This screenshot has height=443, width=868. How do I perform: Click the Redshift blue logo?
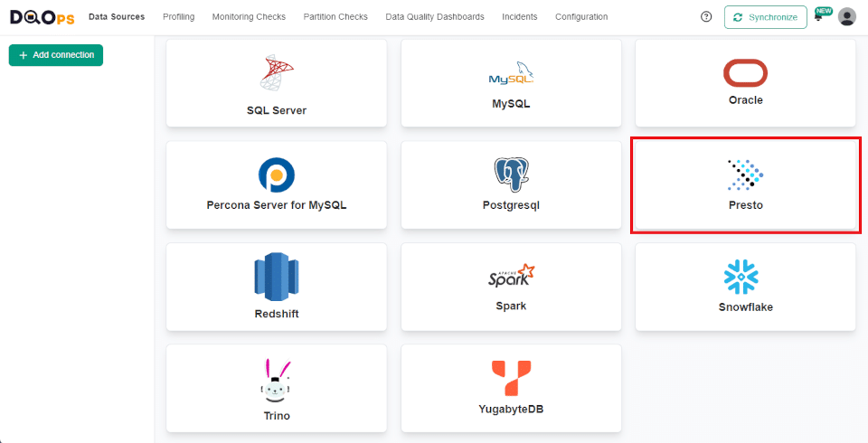tap(277, 277)
